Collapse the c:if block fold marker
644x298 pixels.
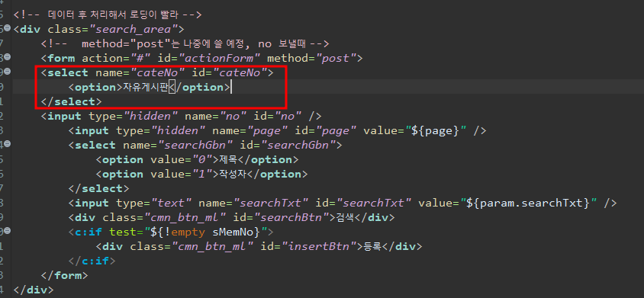(7, 231)
